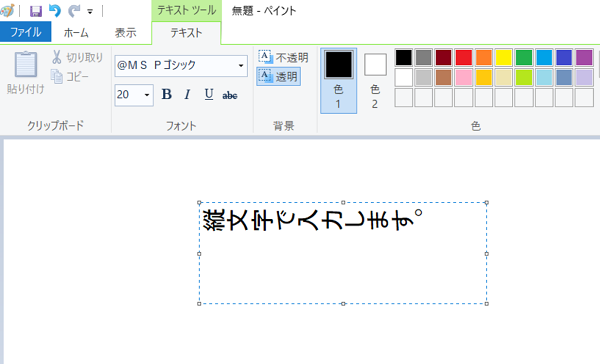Pick the turquoise blue color swatch

(x=544, y=57)
